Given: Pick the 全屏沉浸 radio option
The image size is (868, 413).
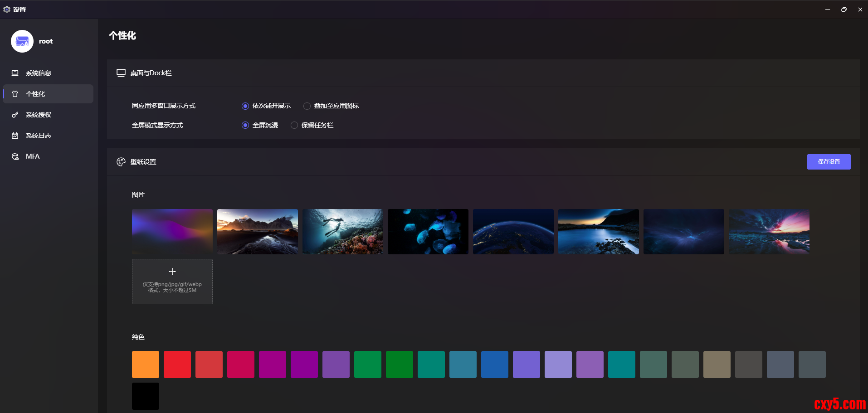Looking at the screenshot, I should [x=245, y=125].
